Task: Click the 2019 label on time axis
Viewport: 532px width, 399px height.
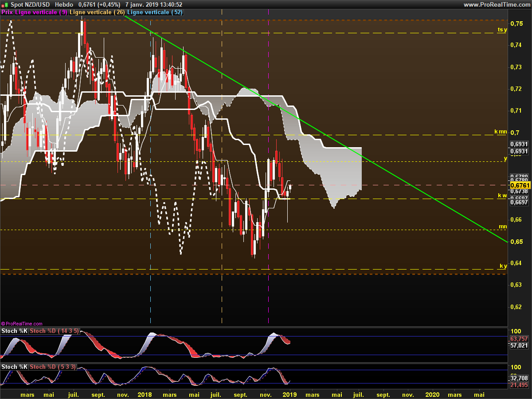Action: tap(289, 394)
